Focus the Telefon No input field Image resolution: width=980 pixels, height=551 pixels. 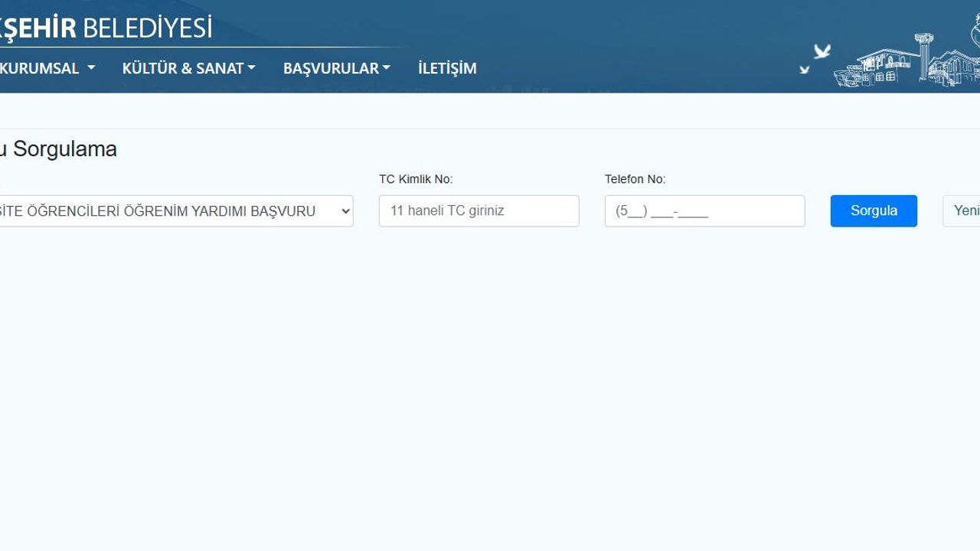[704, 211]
